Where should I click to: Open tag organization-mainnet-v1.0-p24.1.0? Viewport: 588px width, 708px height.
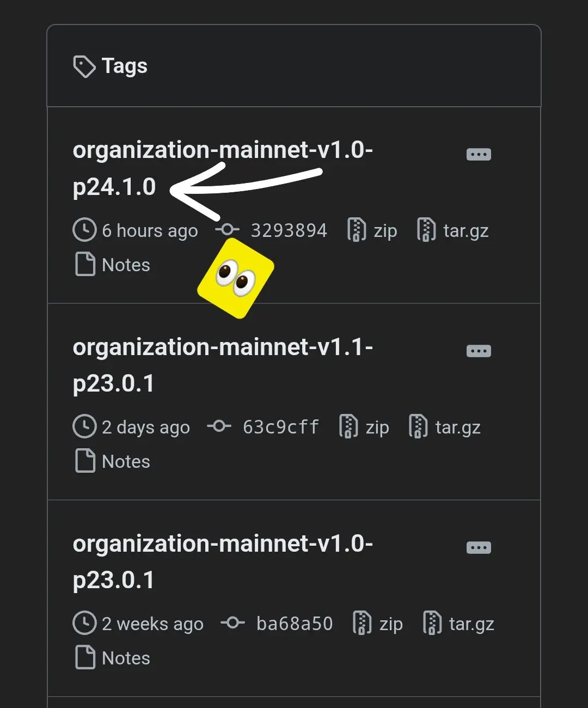coord(223,168)
